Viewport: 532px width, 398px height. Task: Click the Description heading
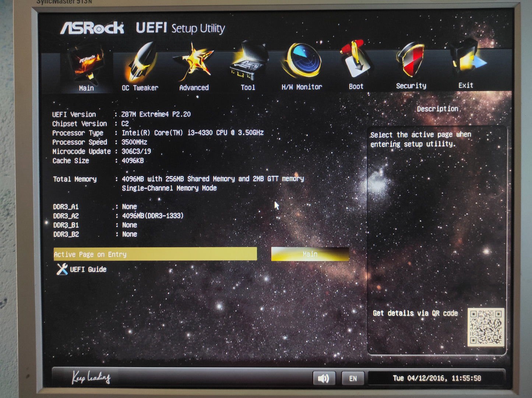(x=437, y=109)
